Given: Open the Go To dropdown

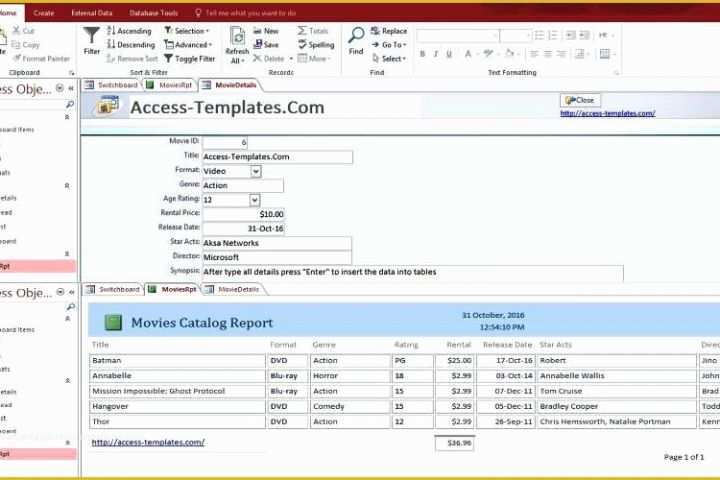Looking at the screenshot, I should [389, 45].
